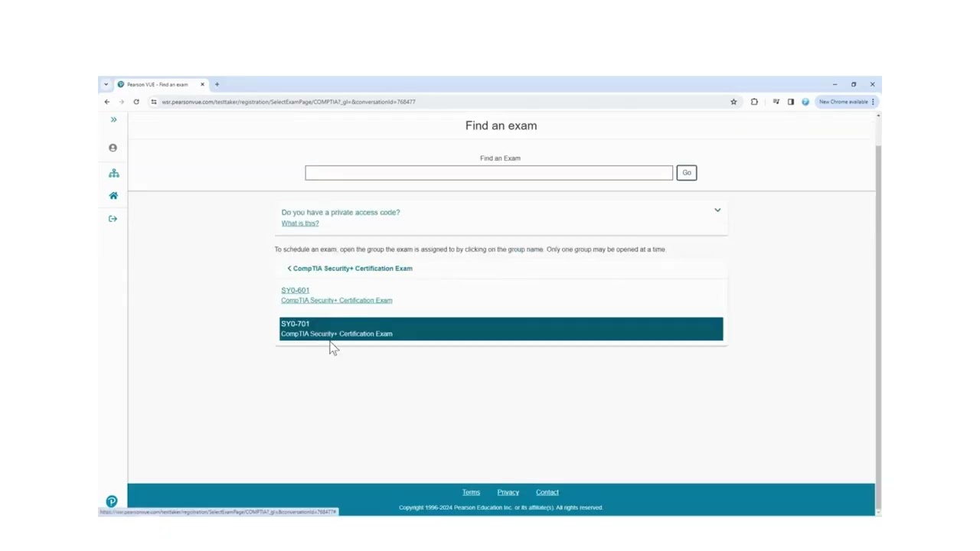Close the Pearson VUE tab

(202, 84)
